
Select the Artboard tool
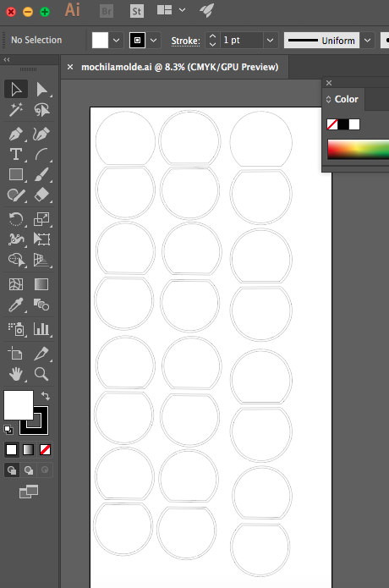pos(16,354)
